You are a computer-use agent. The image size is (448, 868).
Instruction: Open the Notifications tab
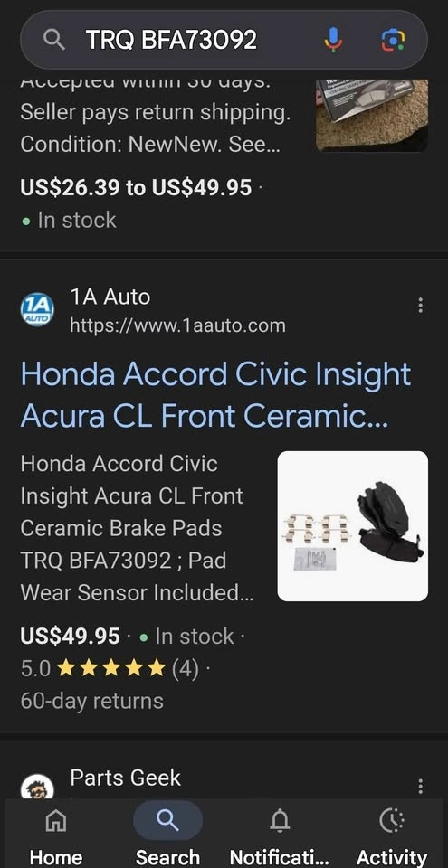[280, 835]
